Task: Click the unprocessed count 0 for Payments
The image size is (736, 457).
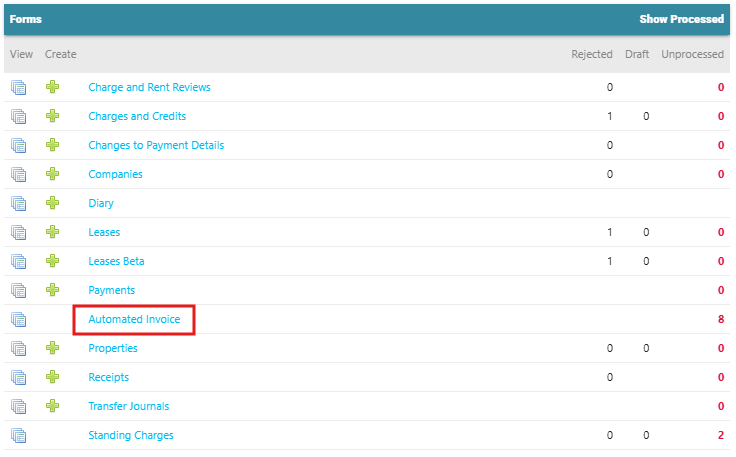Action: tap(721, 290)
